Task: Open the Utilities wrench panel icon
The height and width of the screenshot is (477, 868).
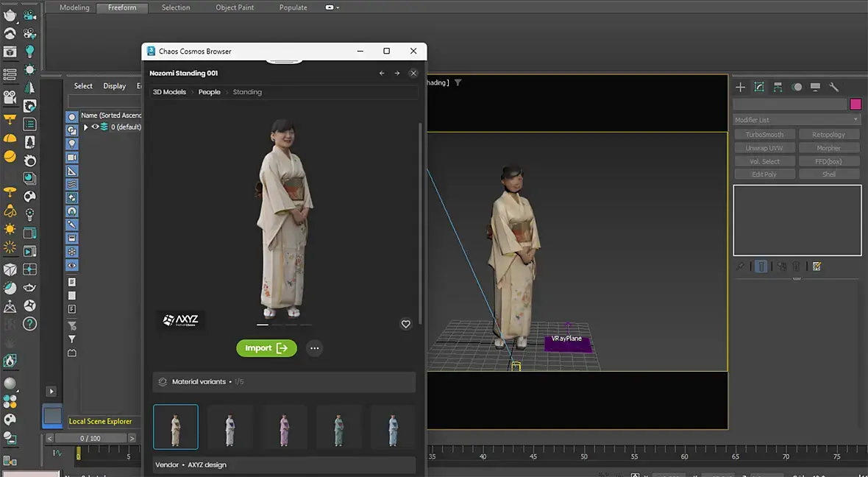Action: tap(834, 87)
